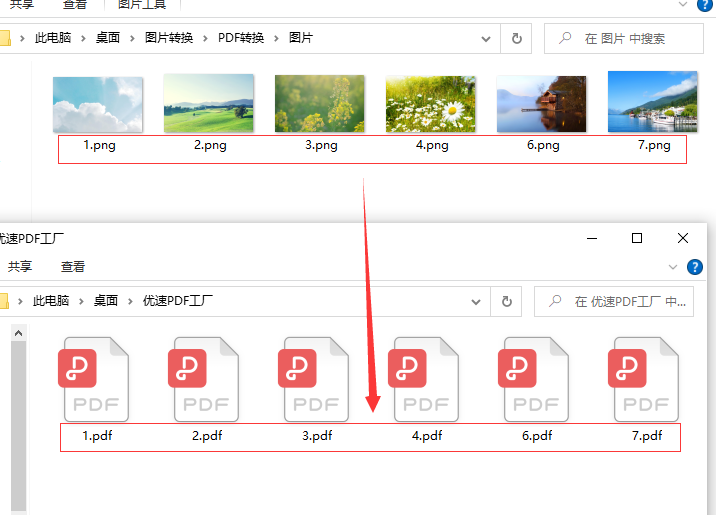Screen dimensions: 716x515
Task: Click the 4.png file name
Action: click(x=432, y=145)
